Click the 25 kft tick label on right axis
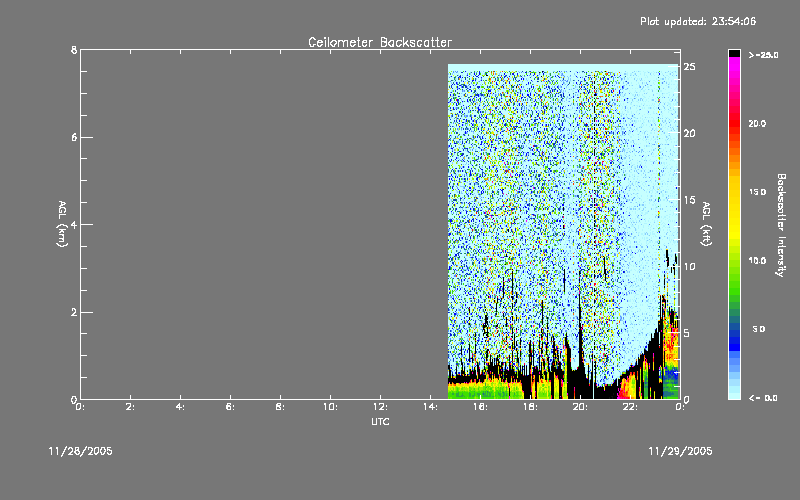800x500 pixels. click(689, 66)
